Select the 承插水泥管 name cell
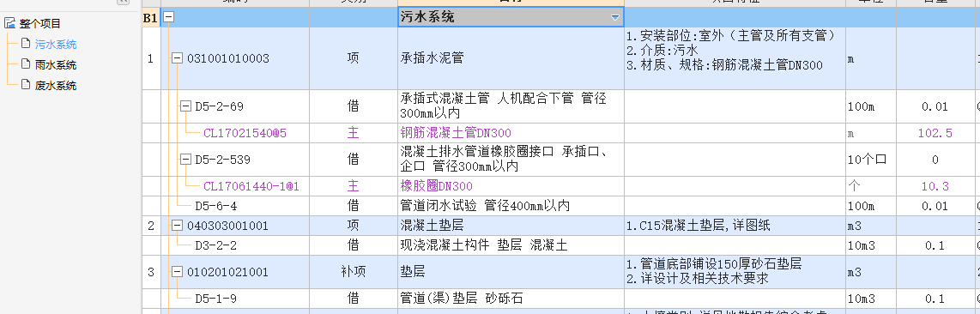The width and height of the screenshot is (980, 314). 511,58
